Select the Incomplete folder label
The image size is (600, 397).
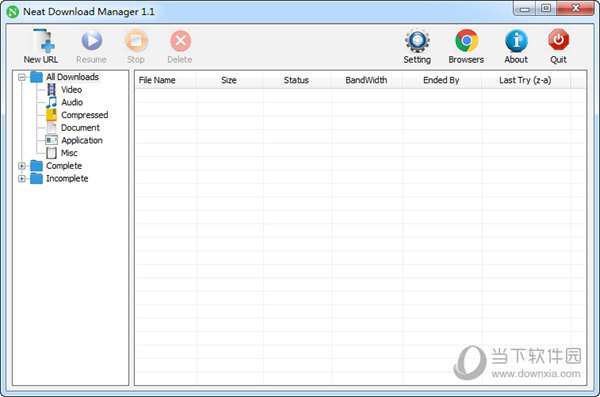67,178
